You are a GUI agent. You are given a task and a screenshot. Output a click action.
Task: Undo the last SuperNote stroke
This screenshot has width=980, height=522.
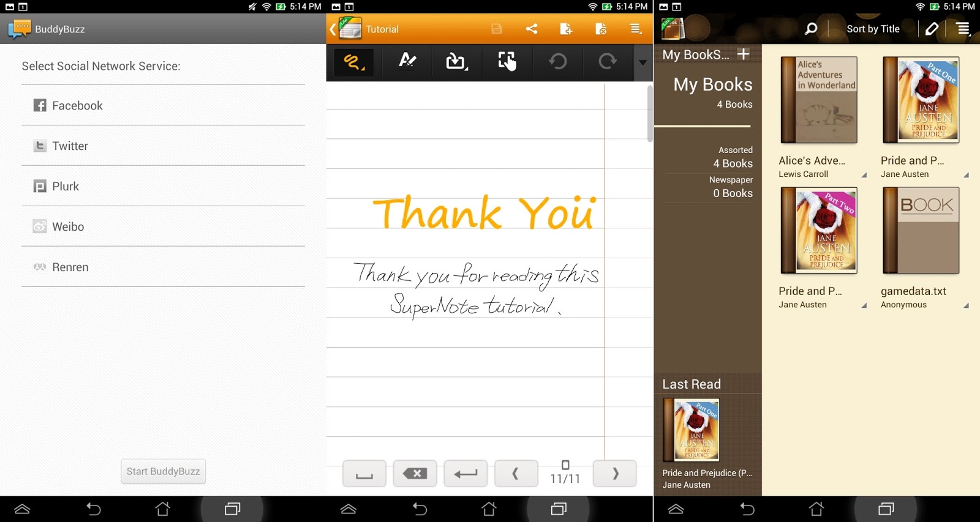[x=557, y=61]
